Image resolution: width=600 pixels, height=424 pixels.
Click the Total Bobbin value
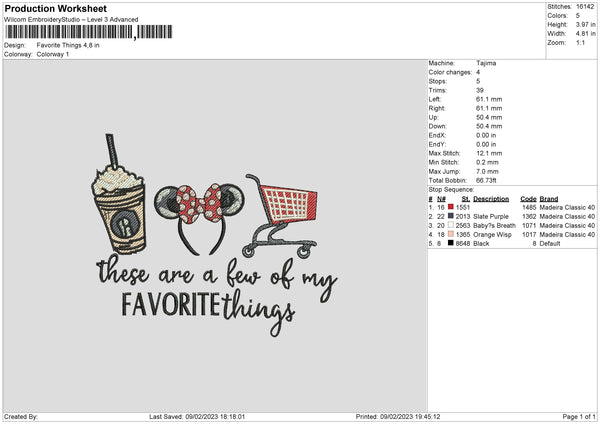coord(486,180)
